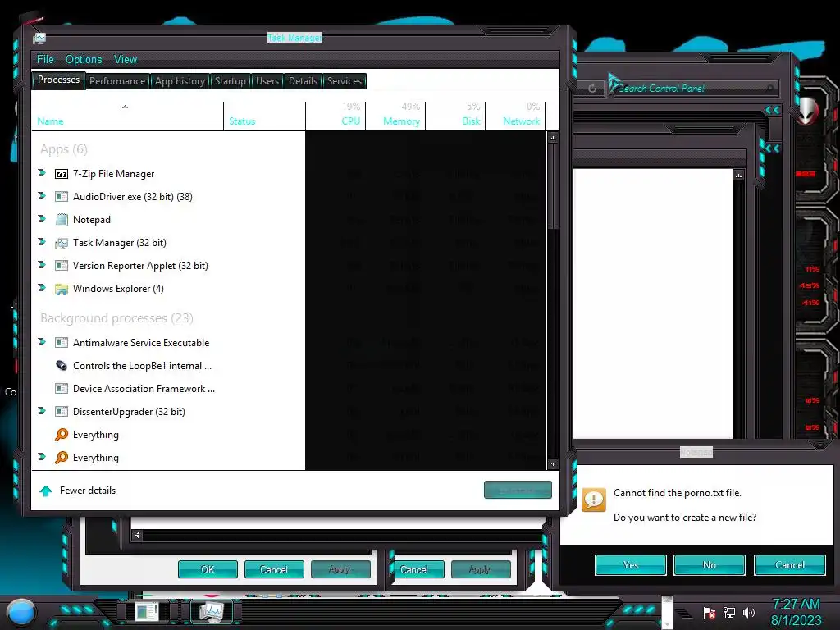Click the Device Association Framework icon
The image size is (840, 630).
click(62, 389)
